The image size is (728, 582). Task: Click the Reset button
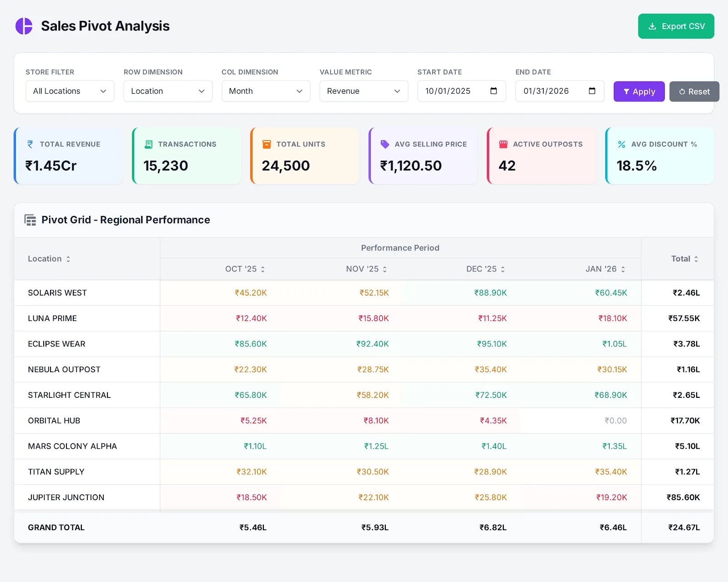(x=694, y=91)
